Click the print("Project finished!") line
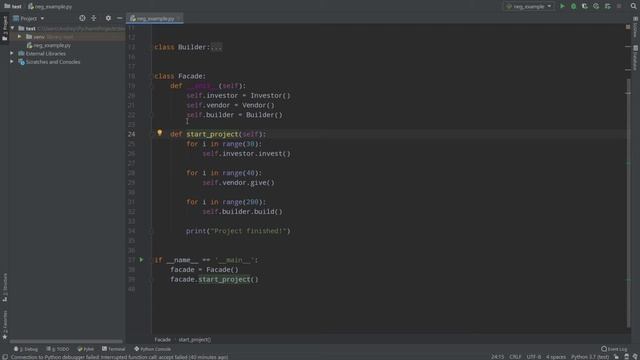 tap(238, 231)
